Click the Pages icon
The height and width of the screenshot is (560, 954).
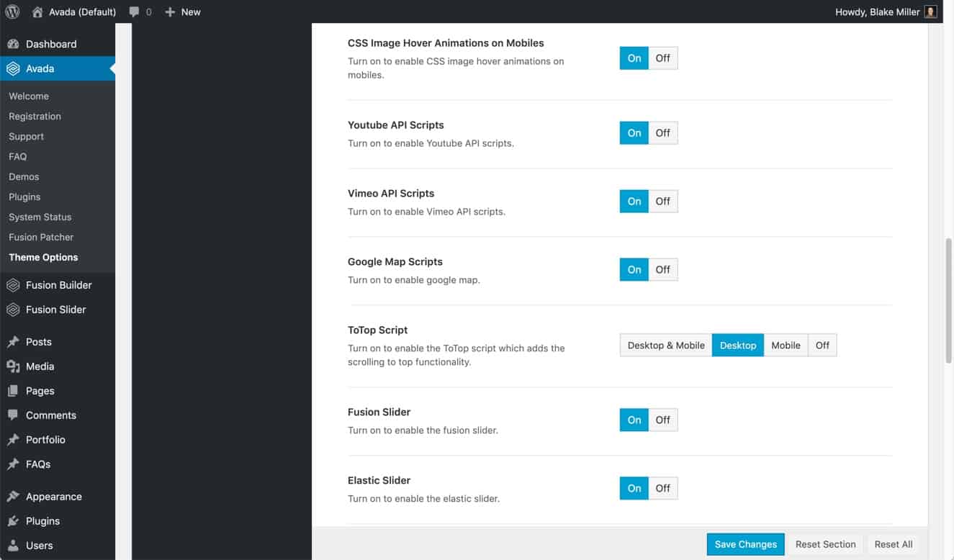[13, 391]
